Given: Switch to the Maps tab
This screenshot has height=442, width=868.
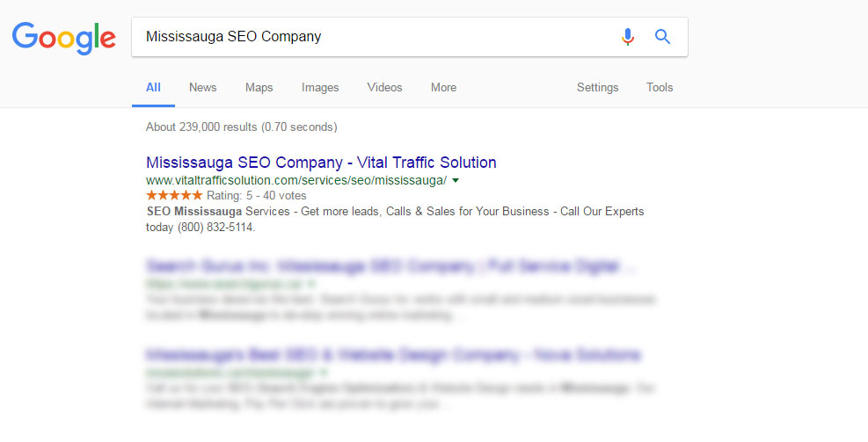Looking at the screenshot, I should (x=259, y=87).
